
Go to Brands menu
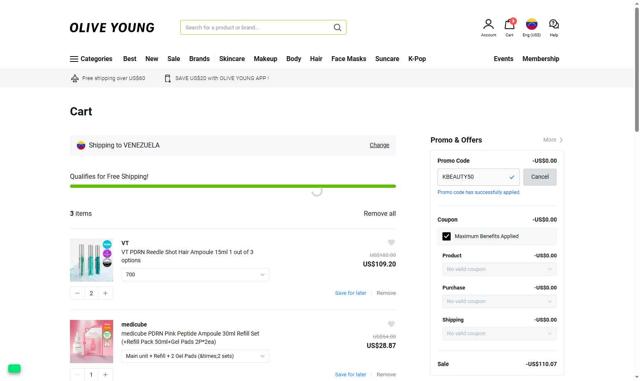pos(199,59)
